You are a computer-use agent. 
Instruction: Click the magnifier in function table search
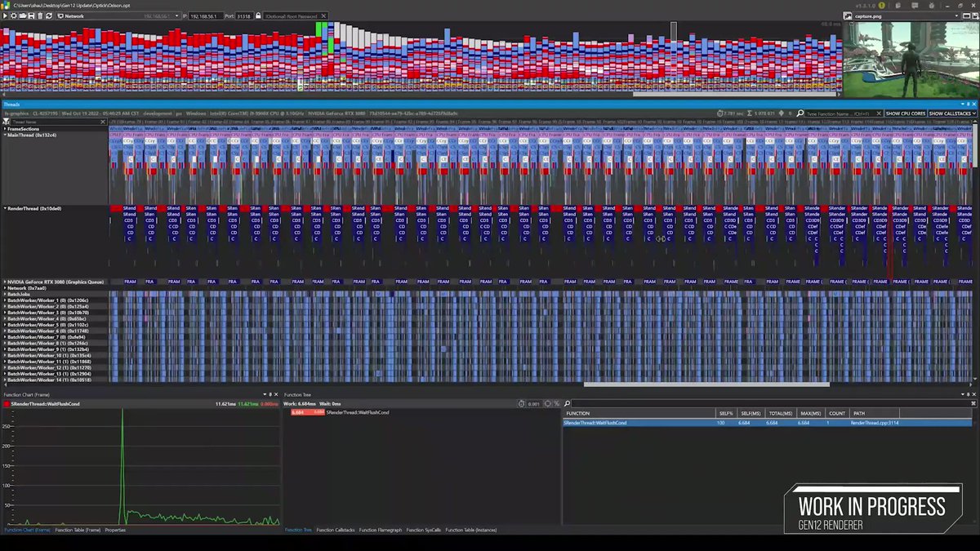566,404
